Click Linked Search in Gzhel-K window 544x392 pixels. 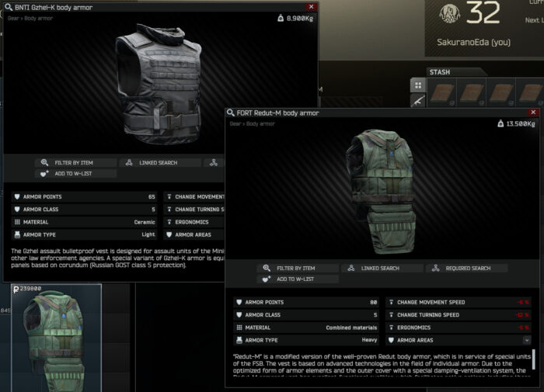(160, 162)
